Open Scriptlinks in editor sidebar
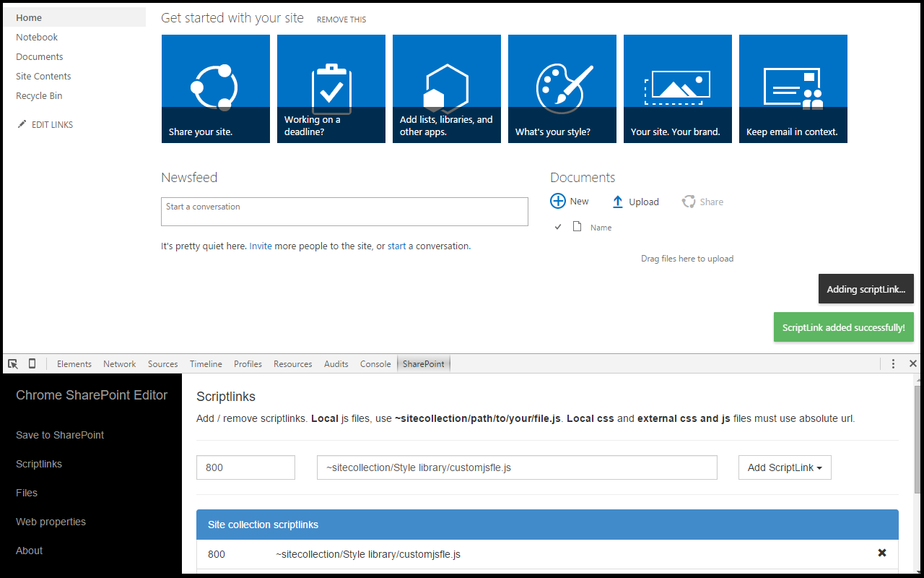The width and height of the screenshot is (924, 578). tap(39, 464)
